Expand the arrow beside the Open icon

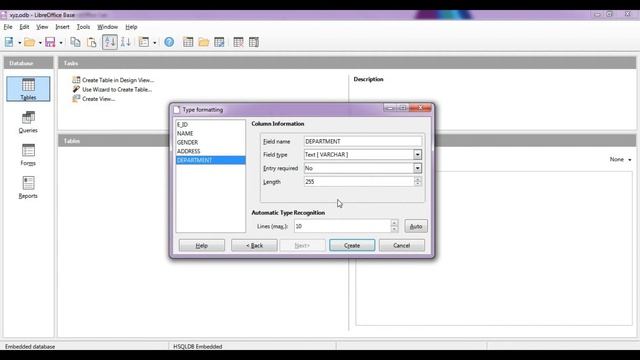click(x=40, y=42)
